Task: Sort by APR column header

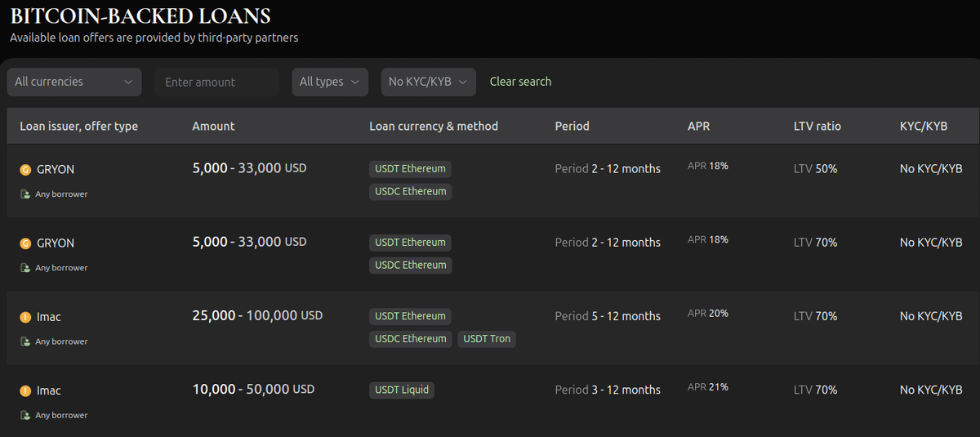Action: (699, 126)
